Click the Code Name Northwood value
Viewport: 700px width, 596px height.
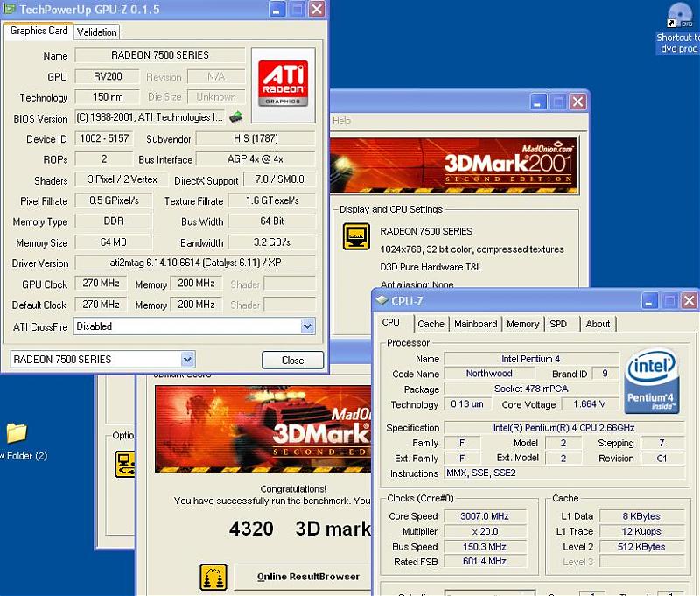pos(489,373)
